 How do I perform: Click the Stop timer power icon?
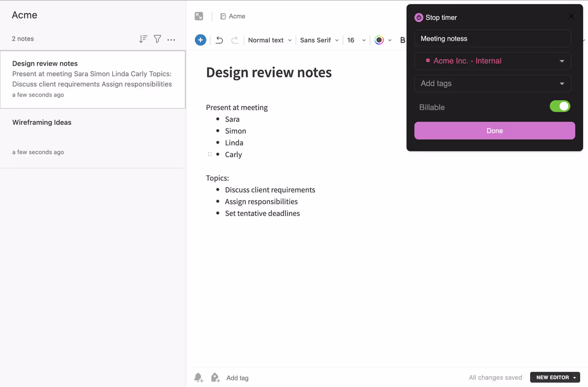click(418, 17)
